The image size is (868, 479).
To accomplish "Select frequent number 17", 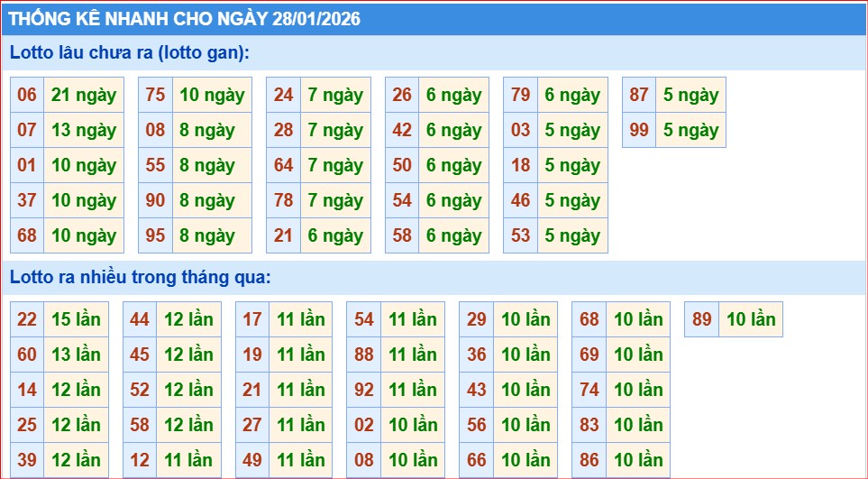I will coord(252,319).
